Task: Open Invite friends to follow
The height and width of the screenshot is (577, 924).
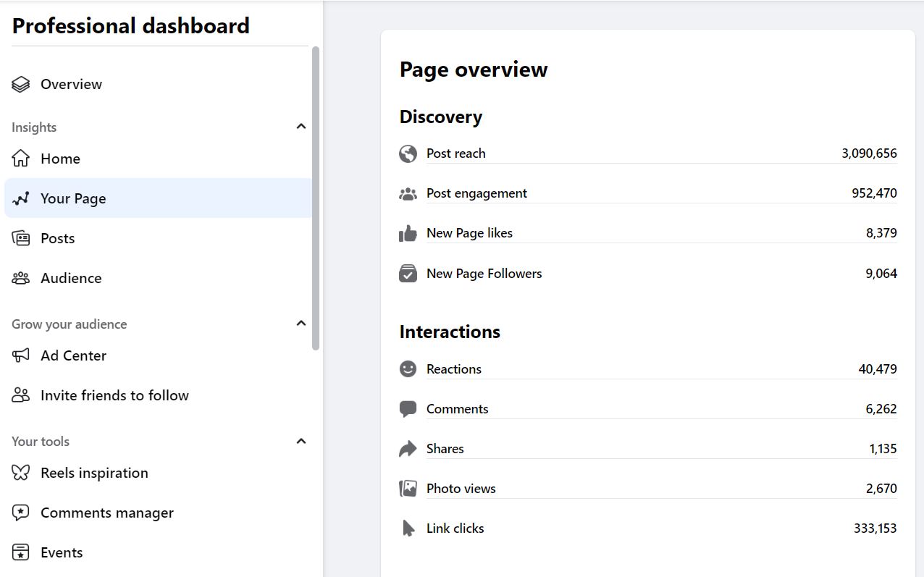Action: click(114, 395)
